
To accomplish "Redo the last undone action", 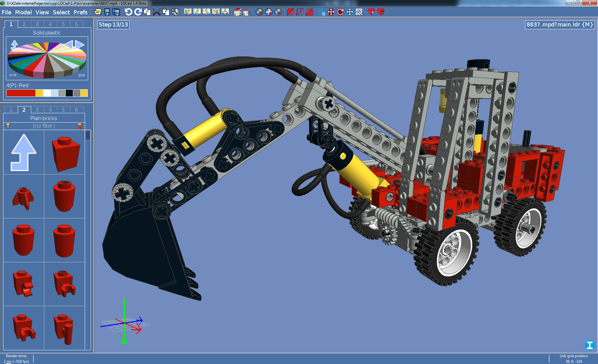I will click(x=138, y=12).
